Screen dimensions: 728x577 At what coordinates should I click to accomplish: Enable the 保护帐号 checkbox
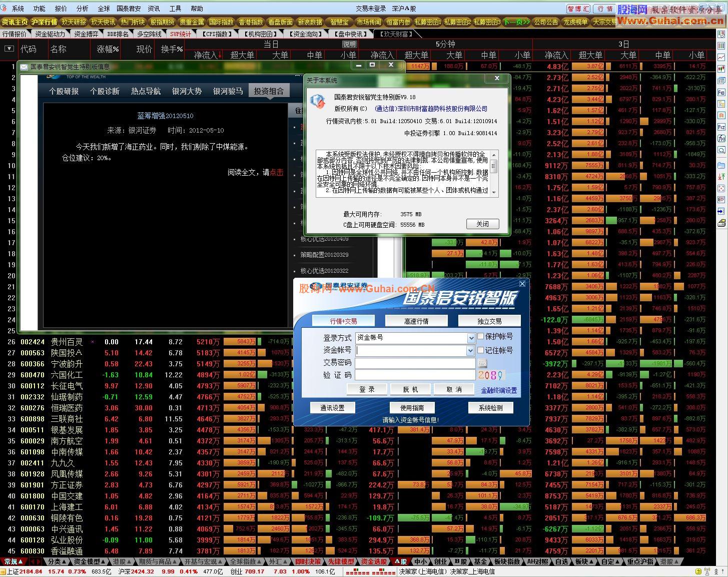481,336
